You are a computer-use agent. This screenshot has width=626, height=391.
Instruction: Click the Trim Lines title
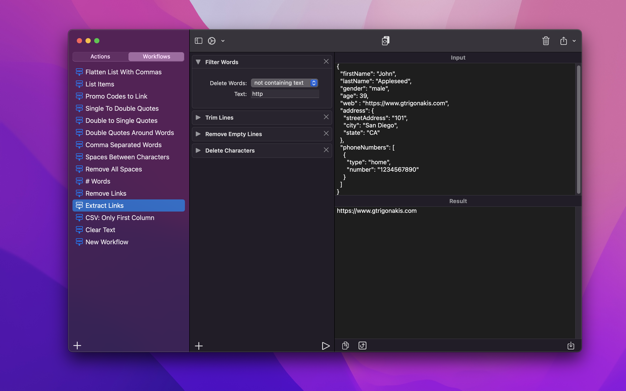[x=219, y=117]
